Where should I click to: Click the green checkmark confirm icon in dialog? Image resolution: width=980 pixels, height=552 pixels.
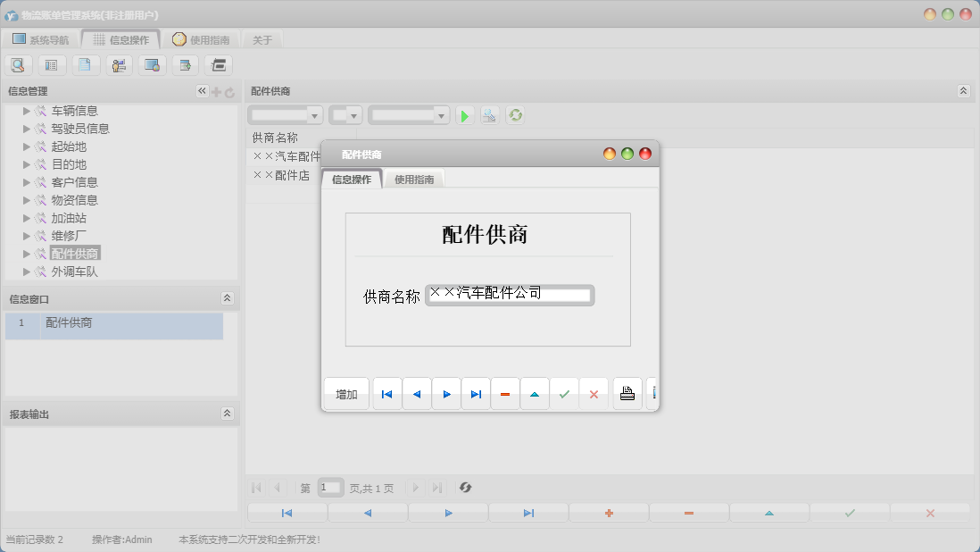pyautogui.click(x=564, y=393)
